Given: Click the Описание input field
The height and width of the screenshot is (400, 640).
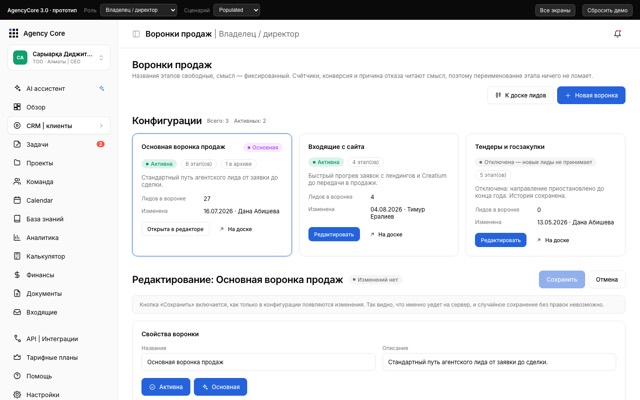Looking at the screenshot, I should pyautogui.click(x=499, y=362).
